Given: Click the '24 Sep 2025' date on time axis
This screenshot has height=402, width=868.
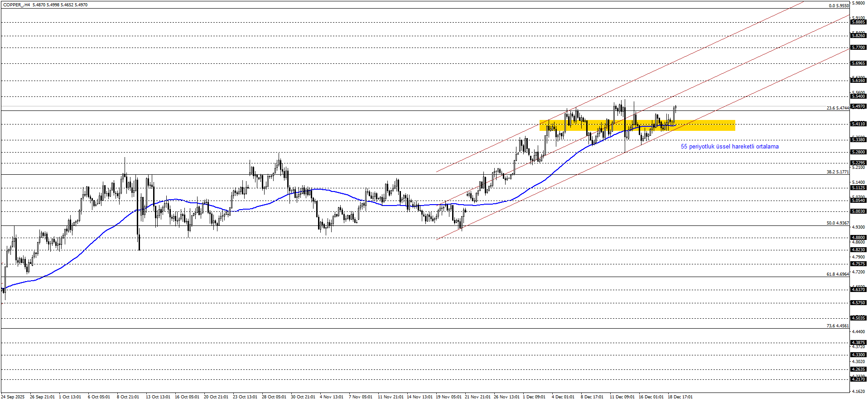Looking at the screenshot, I should coord(13,397).
